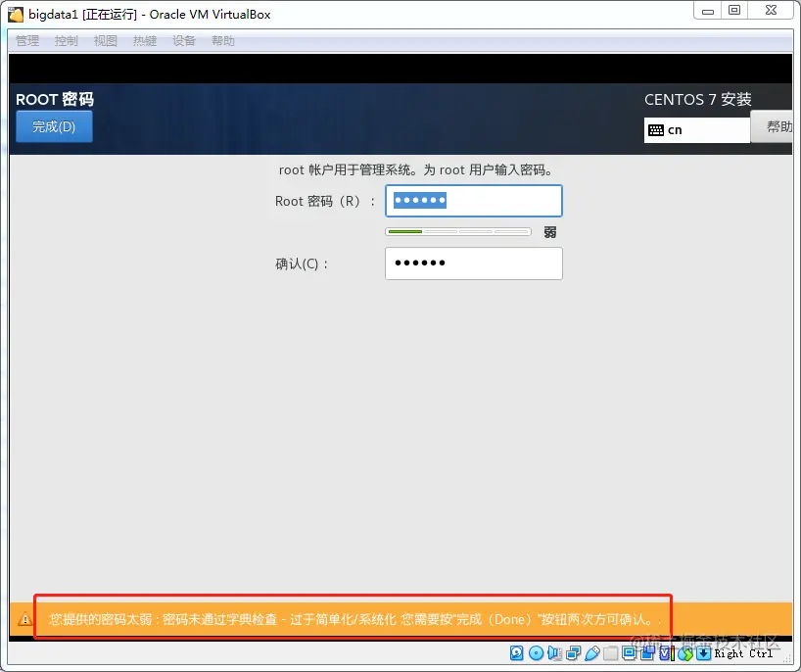Image resolution: width=801 pixels, height=672 pixels.
Task: Open the 帮助 menu in menu bar
Action: click(223, 41)
